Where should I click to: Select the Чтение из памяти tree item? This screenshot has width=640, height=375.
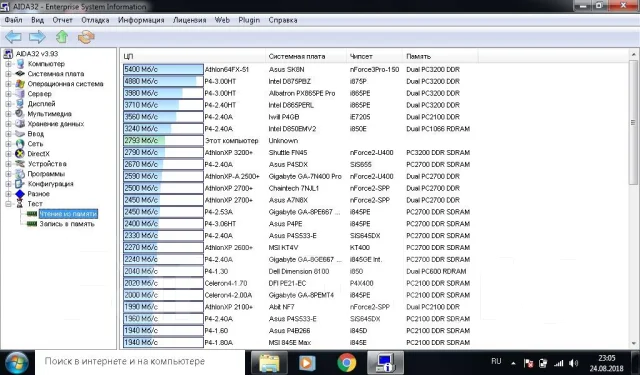point(68,214)
